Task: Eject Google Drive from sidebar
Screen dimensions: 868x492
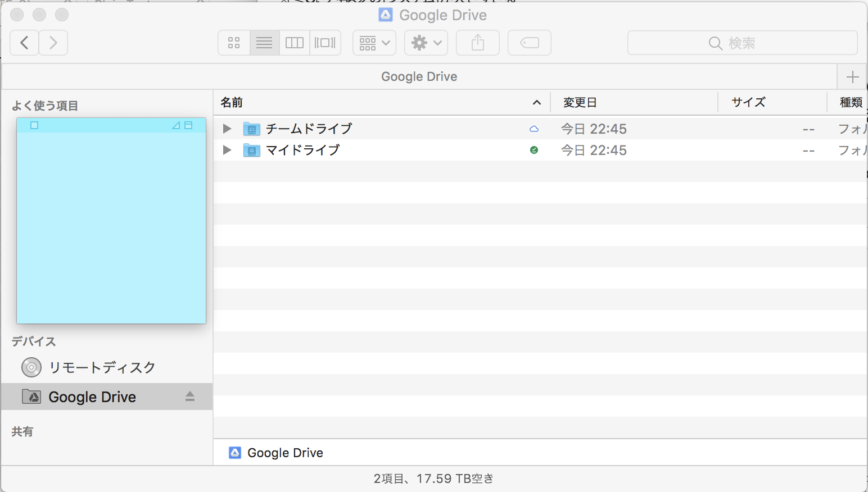Action: point(190,397)
